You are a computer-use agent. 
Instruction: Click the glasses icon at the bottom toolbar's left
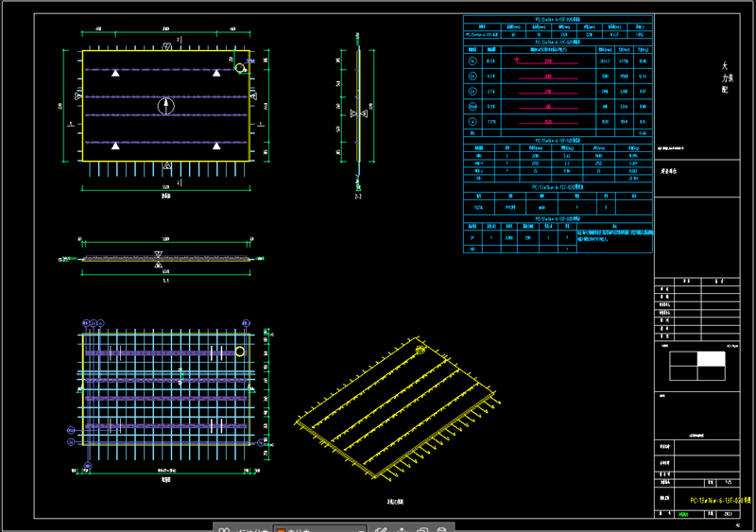224,529
